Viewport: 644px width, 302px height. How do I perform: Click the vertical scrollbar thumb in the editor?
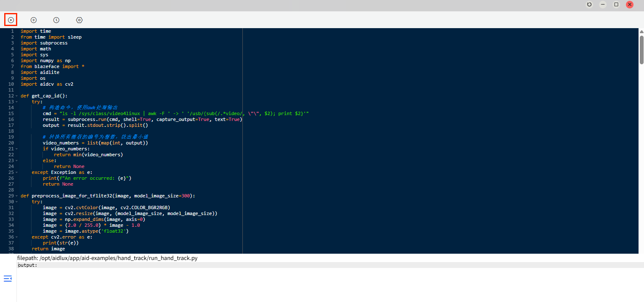[x=641, y=50]
